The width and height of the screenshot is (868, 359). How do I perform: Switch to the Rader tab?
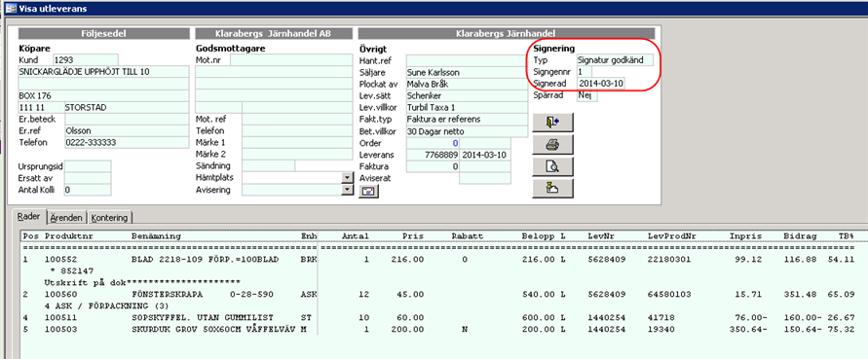tap(29, 217)
